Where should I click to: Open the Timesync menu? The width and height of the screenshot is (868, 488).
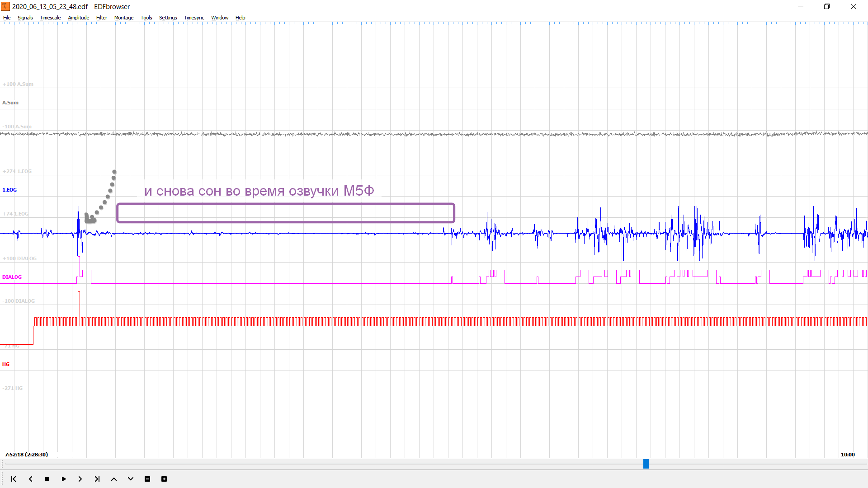194,18
